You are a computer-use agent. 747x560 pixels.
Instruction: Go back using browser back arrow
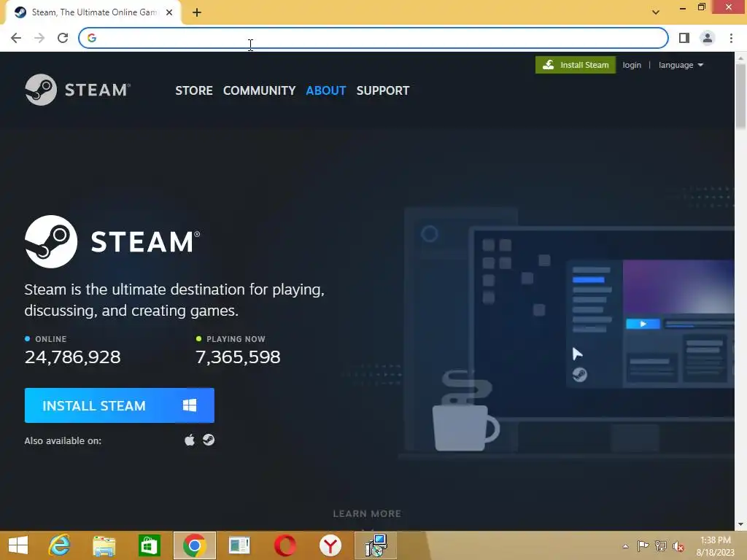[x=16, y=38]
